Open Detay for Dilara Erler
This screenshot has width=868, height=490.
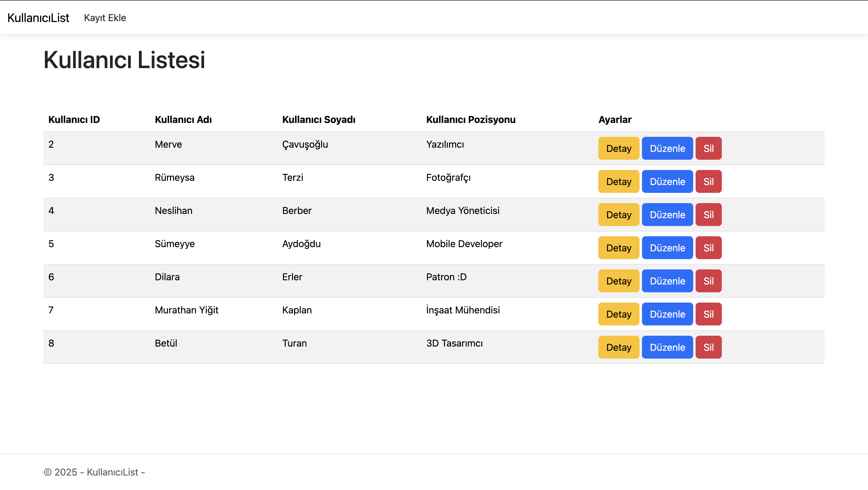pyautogui.click(x=618, y=281)
